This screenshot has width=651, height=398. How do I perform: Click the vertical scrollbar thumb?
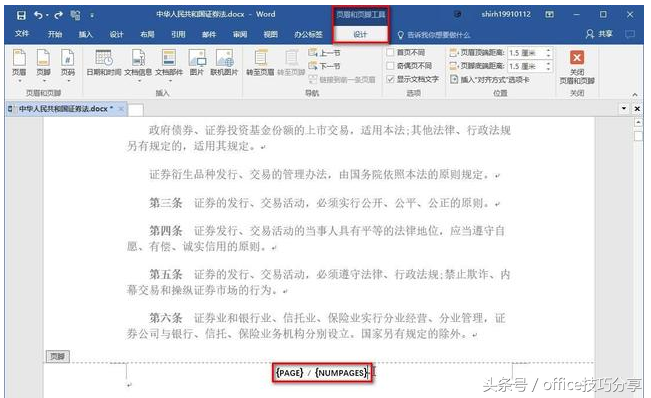(639, 136)
